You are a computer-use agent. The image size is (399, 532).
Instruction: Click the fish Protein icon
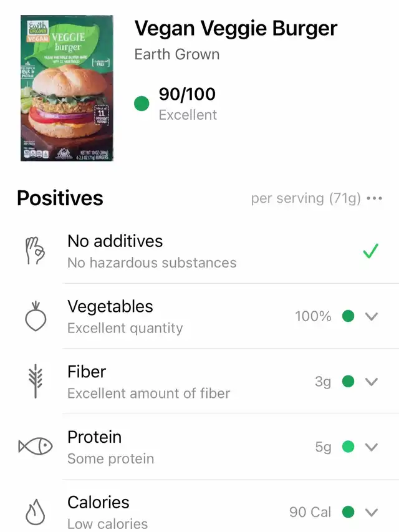pos(36,446)
